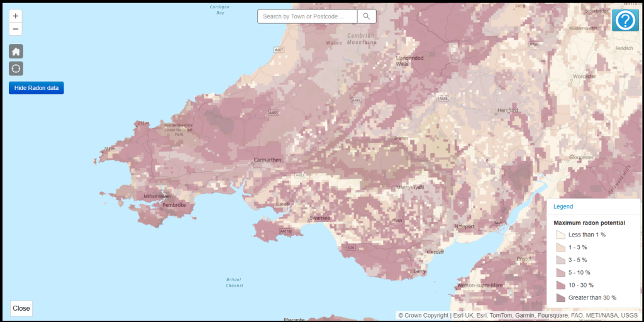This screenshot has width=644, height=322.
Task: Collapse the Legend panel header
Action: pyautogui.click(x=563, y=206)
